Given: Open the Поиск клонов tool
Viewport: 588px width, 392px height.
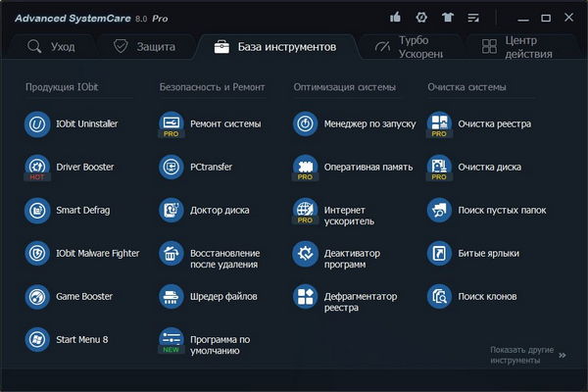Looking at the screenshot, I should pyautogui.click(x=440, y=296).
